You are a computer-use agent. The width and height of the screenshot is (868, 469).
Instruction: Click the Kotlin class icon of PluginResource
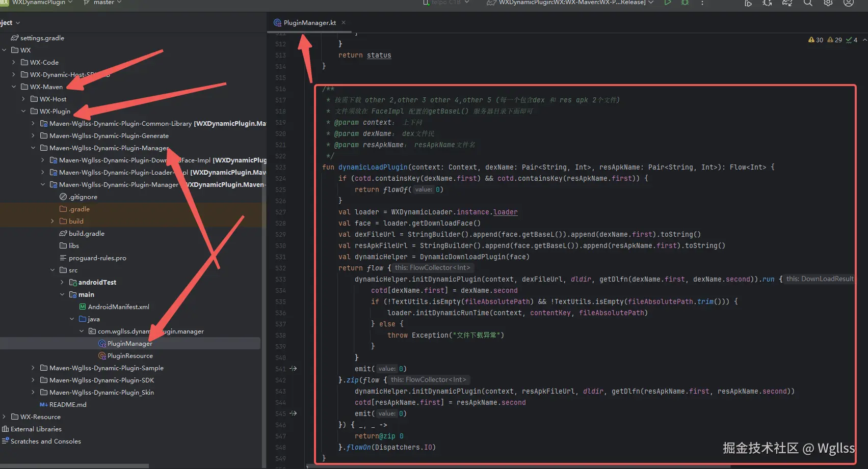coord(102,356)
